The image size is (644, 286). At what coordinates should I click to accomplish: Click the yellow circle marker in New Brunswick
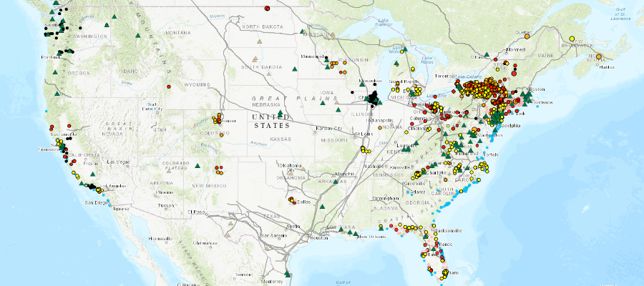[x=572, y=38]
